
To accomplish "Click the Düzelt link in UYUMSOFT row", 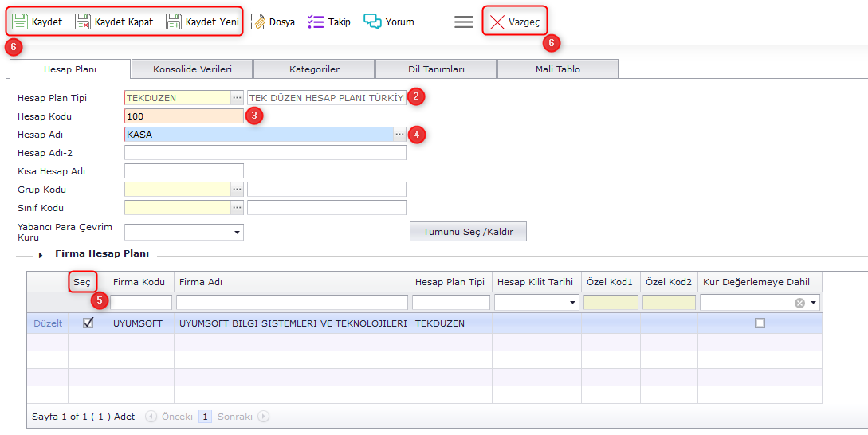I will pos(47,323).
